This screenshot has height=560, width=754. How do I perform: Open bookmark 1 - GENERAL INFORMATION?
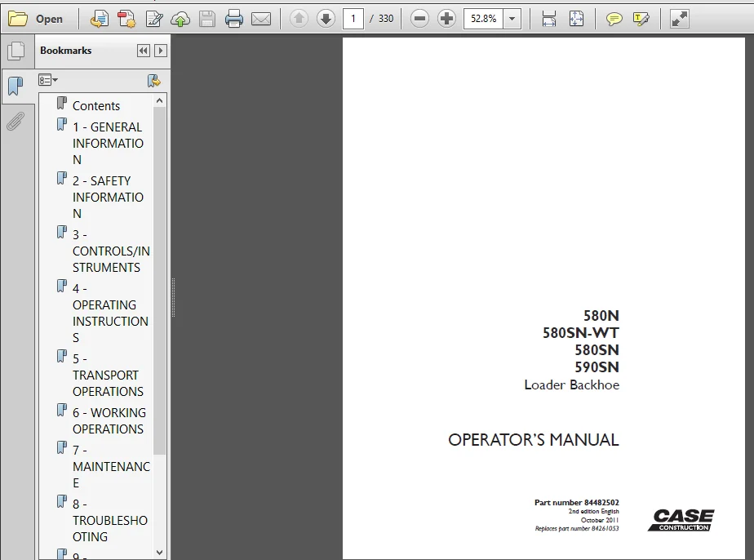tap(108, 144)
